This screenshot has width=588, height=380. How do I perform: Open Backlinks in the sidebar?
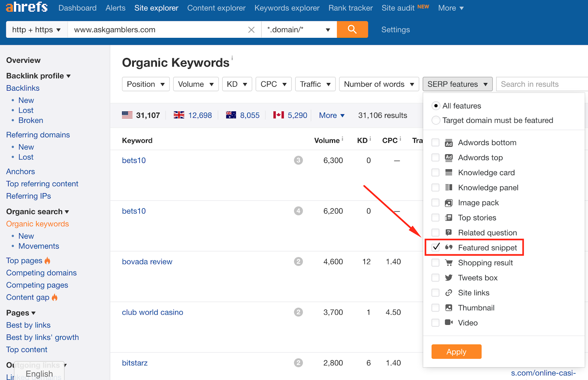(x=23, y=88)
